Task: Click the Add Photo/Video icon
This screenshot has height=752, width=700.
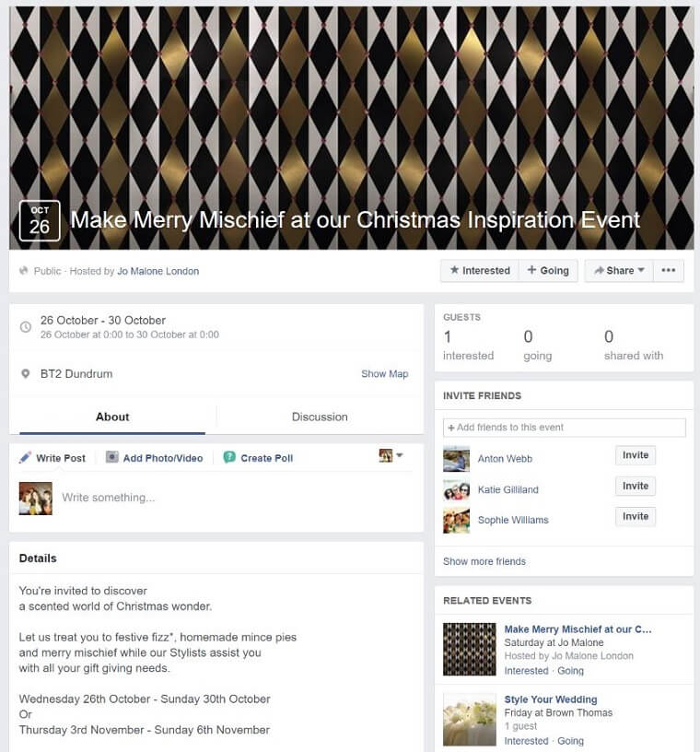Action: coord(111,457)
